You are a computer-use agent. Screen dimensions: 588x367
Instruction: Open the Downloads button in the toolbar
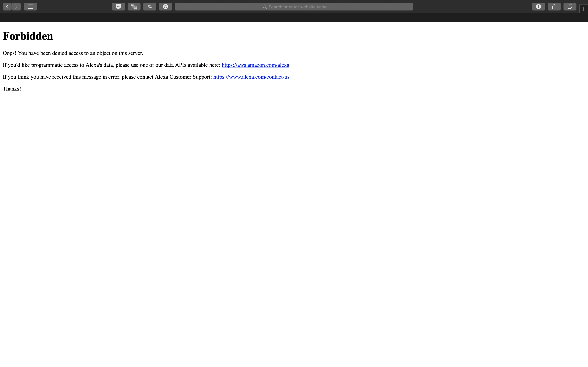538,7
